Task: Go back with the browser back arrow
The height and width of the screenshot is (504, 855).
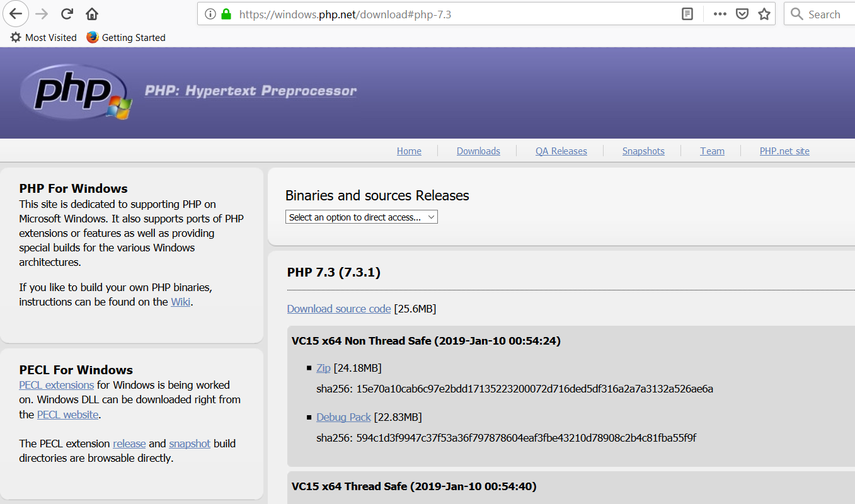Action: (16, 13)
